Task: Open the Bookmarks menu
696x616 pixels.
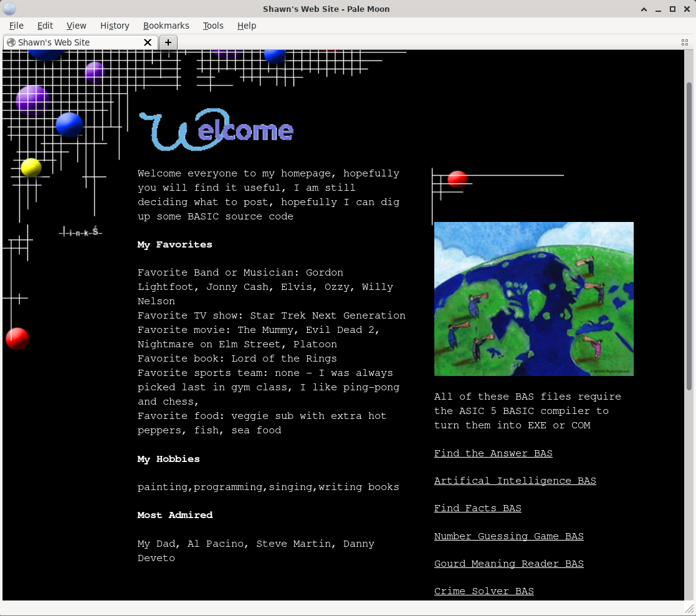Action: (x=166, y=26)
